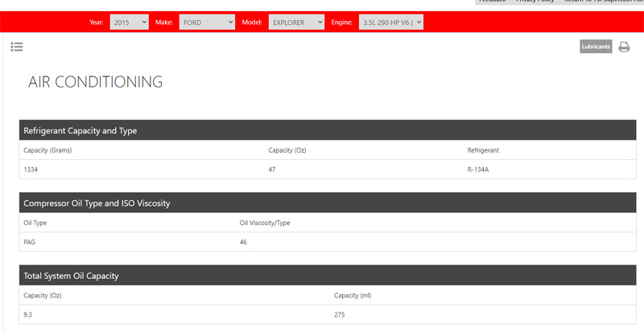Follow the Privacy Policy link
The height and width of the screenshot is (332, 644).
coord(535,2)
